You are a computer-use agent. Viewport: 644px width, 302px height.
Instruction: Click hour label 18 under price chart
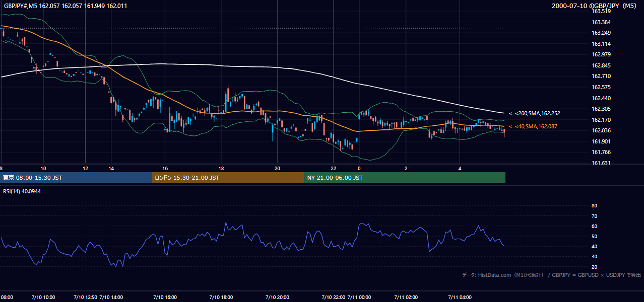(x=221, y=168)
